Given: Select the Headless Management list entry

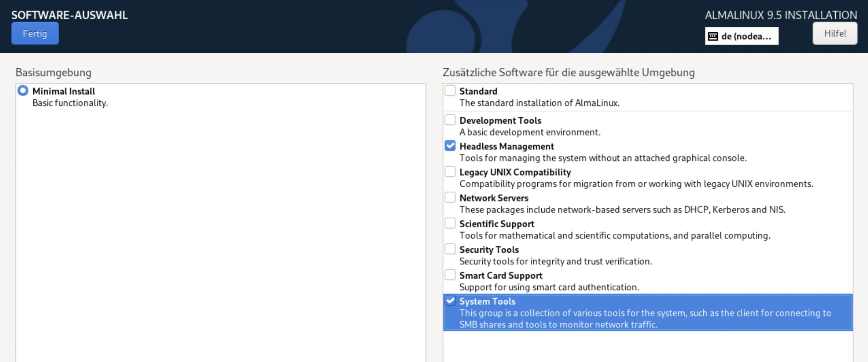Looking at the screenshot, I should 506,146.
